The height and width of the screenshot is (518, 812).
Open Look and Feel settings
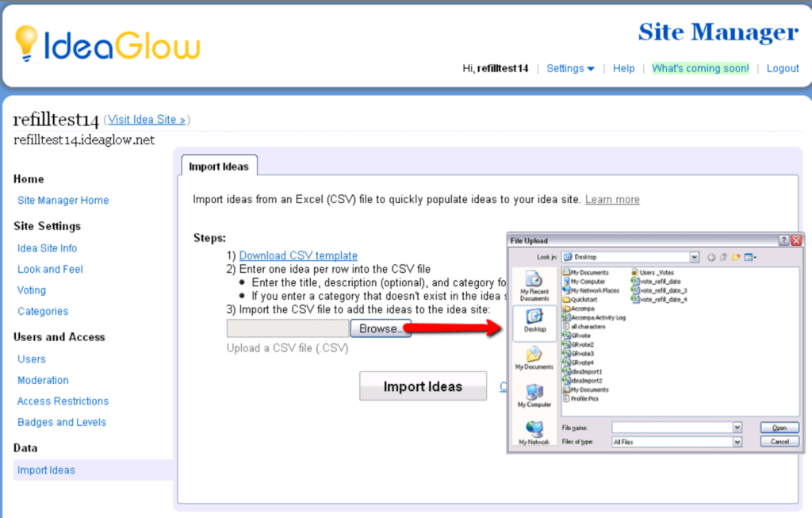(50, 270)
